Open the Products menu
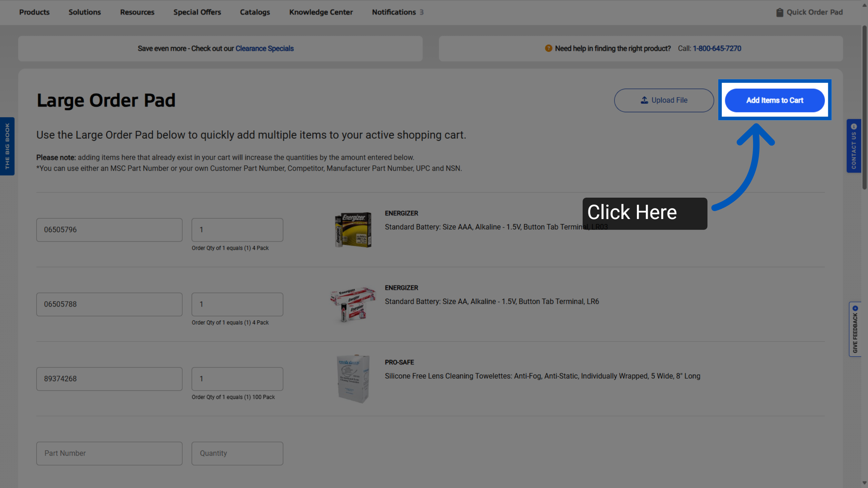The height and width of the screenshot is (488, 868). [34, 12]
